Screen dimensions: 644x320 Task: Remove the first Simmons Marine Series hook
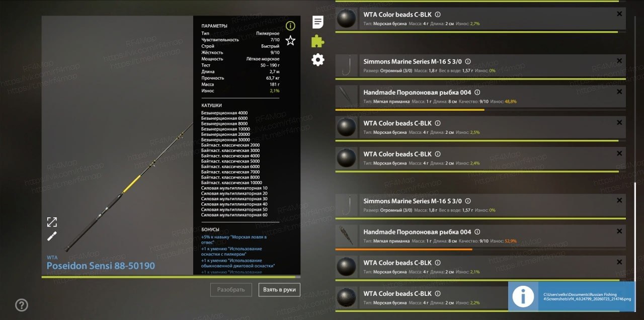pyautogui.click(x=619, y=61)
